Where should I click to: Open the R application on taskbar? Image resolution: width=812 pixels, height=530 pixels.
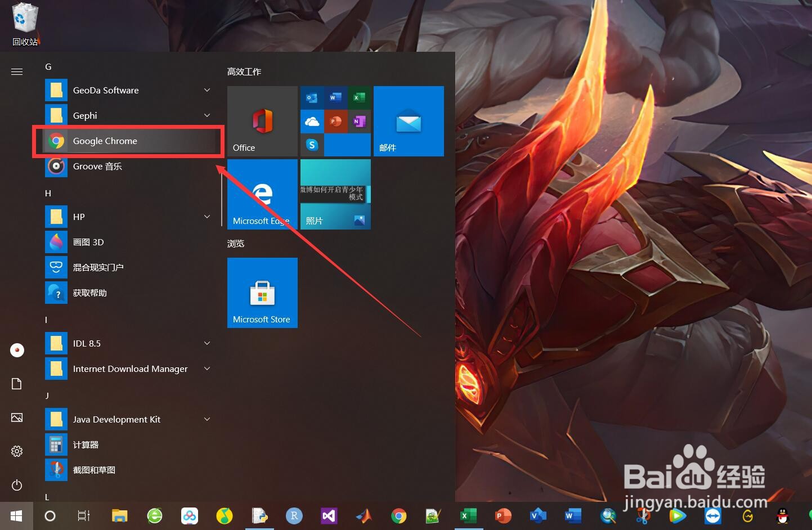(294, 515)
